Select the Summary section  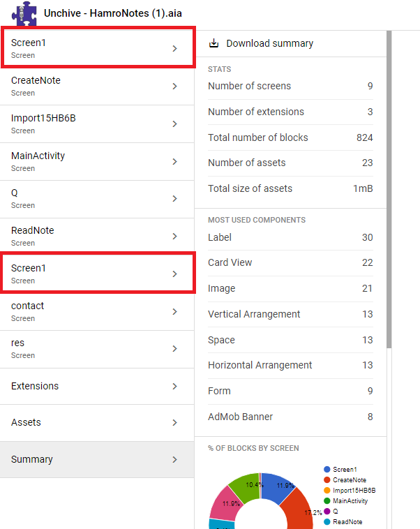pos(97,459)
